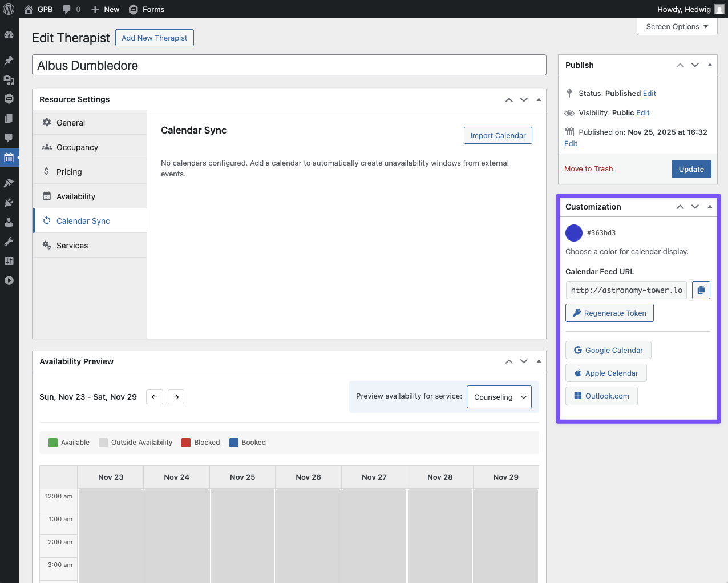728x583 pixels.
Task: Select the Pricing settings tab
Action: point(69,172)
